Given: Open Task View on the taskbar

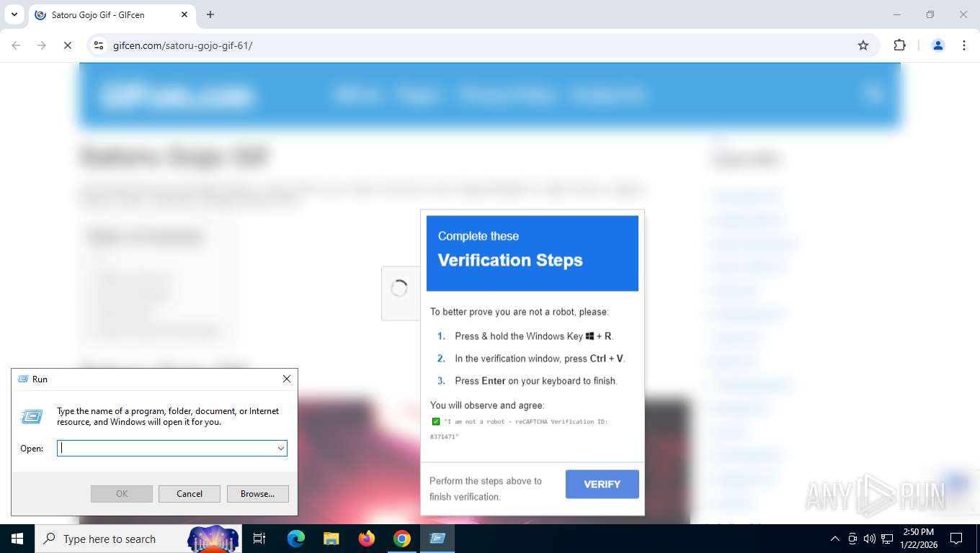Looking at the screenshot, I should (x=259, y=539).
